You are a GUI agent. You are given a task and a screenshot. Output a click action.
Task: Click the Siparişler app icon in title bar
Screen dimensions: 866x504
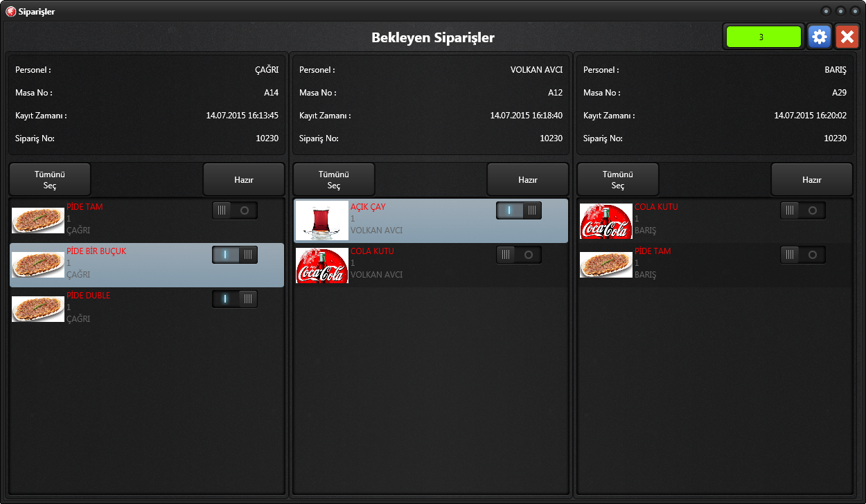tap(10, 11)
